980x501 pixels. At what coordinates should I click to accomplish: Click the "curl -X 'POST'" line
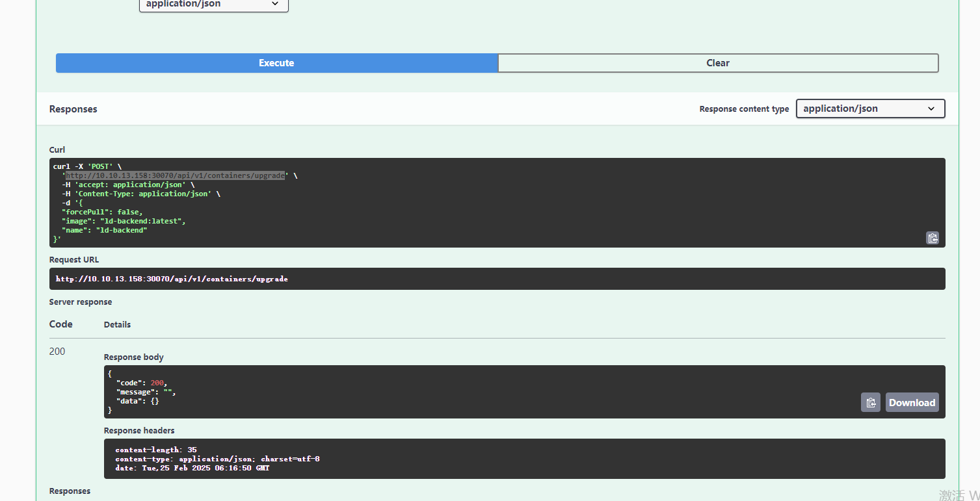[87, 166]
